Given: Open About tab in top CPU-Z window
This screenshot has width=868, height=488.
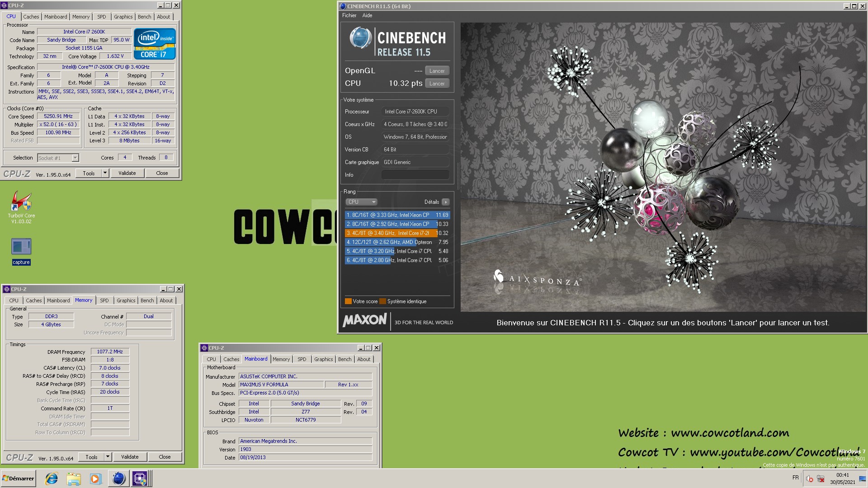Looking at the screenshot, I should point(164,17).
